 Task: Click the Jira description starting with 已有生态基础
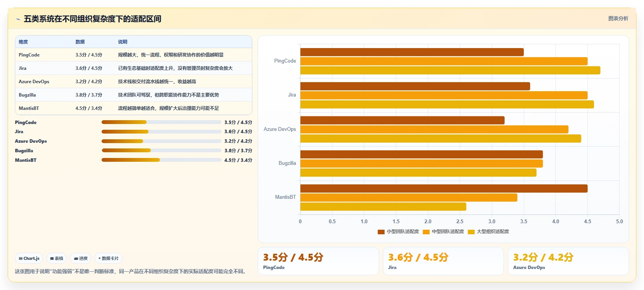pos(175,68)
